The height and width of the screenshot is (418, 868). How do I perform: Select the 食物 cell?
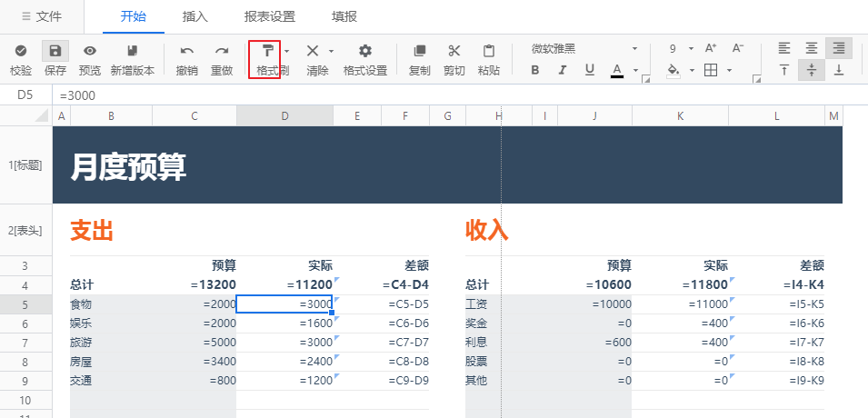point(111,304)
